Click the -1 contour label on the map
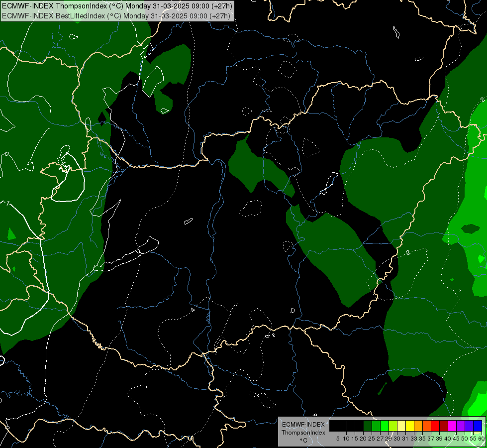Viewport: 487px width, 448px height. (6, 204)
